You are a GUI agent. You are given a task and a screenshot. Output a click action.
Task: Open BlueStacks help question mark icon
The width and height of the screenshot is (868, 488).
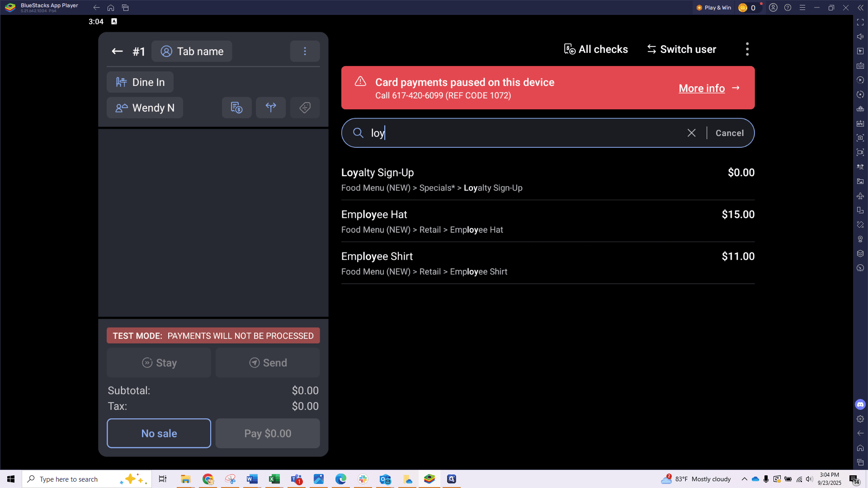click(x=788, y=8)
